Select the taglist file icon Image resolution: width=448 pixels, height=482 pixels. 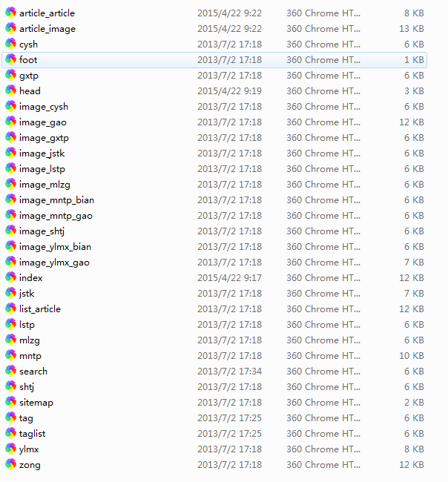click(11, 434)
